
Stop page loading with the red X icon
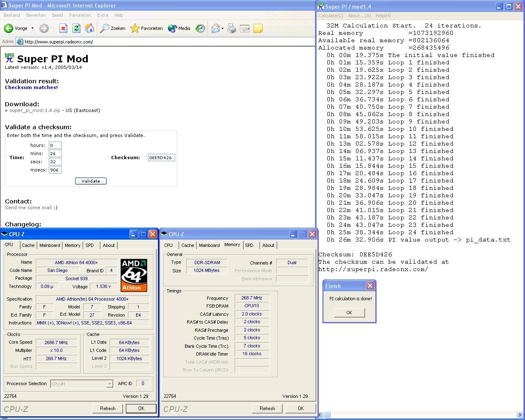pyautogui.click(x=63, y=28)
